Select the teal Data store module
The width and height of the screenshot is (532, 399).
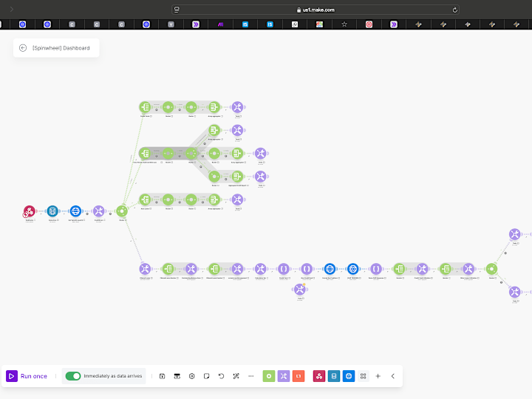(x=52, y=211)
